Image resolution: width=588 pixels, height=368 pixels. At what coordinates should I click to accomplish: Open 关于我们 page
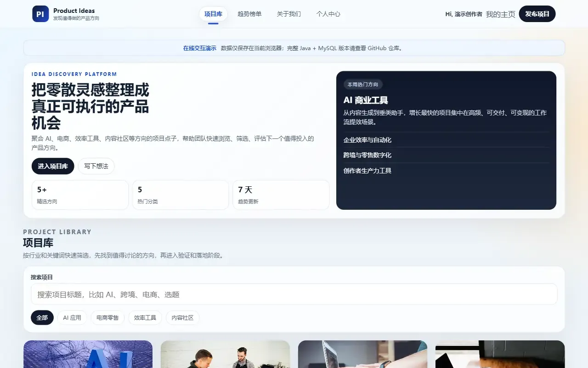pyautogui.click(x=289, y=14)
